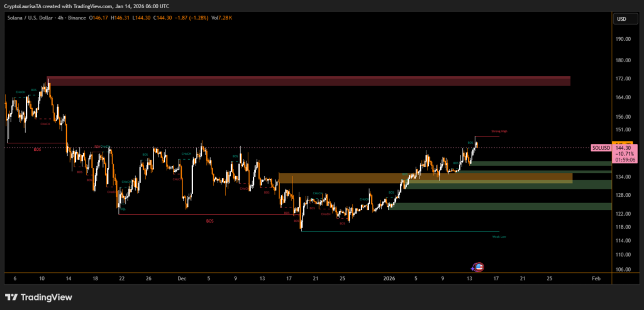Click the 106.00 price level on axis
Image resolution: width=644 pixels, height=310 pixels.
[624, 269]
